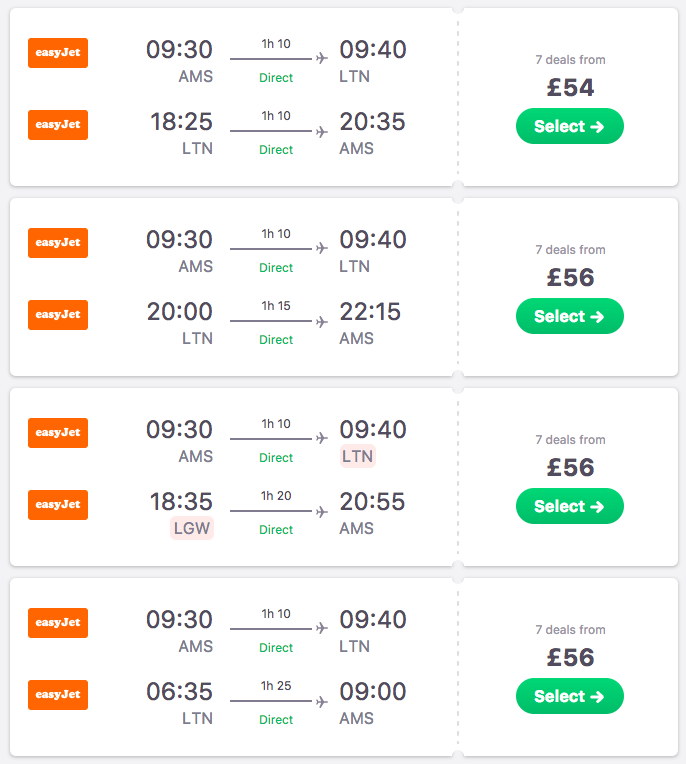Click the plane icon before the 20:55 arrival

[x=322, y=511]
